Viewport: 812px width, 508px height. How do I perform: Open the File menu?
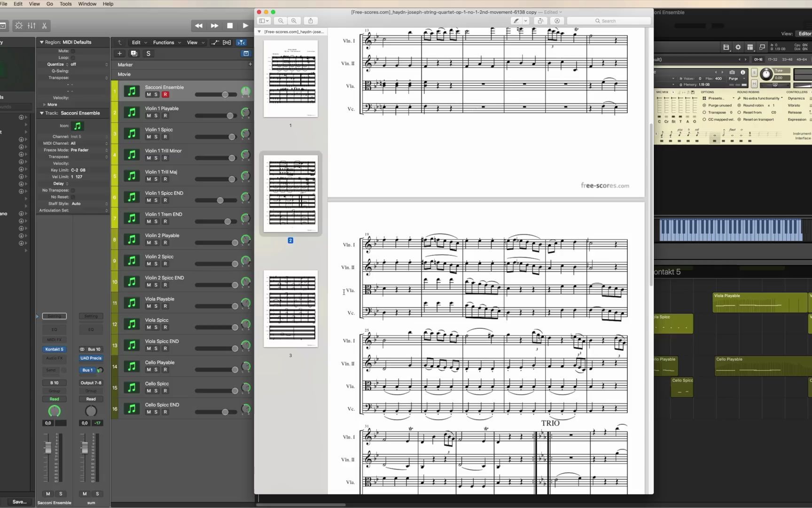(4, 4)
